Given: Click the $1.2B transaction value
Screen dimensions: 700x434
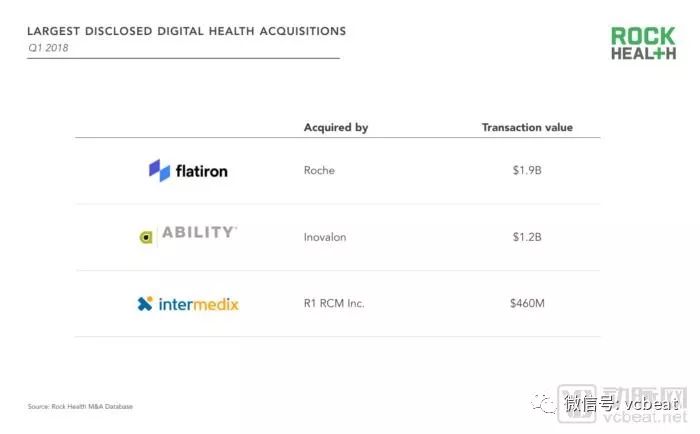Looking at the screenshot, I should pos(526,237).
